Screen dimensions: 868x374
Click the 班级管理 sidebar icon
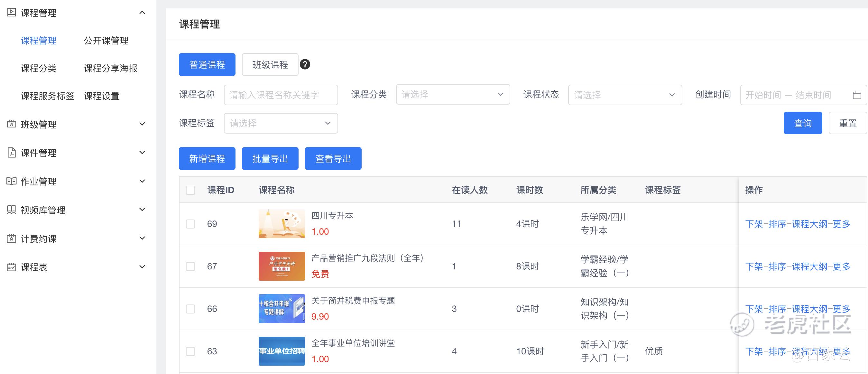[12, 124]
